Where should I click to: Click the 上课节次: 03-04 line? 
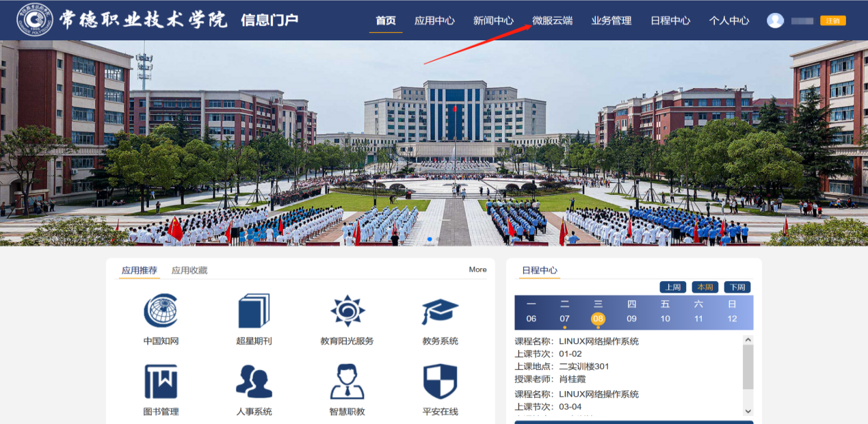(548, 407)
